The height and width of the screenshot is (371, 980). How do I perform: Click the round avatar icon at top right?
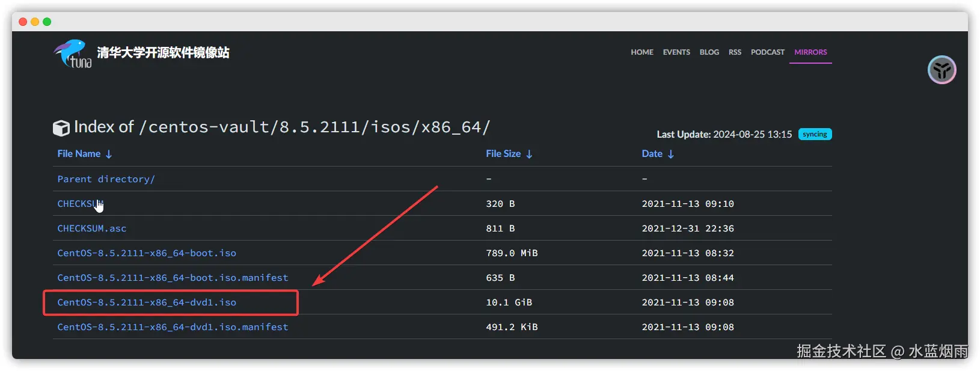[x=942, y=70]
